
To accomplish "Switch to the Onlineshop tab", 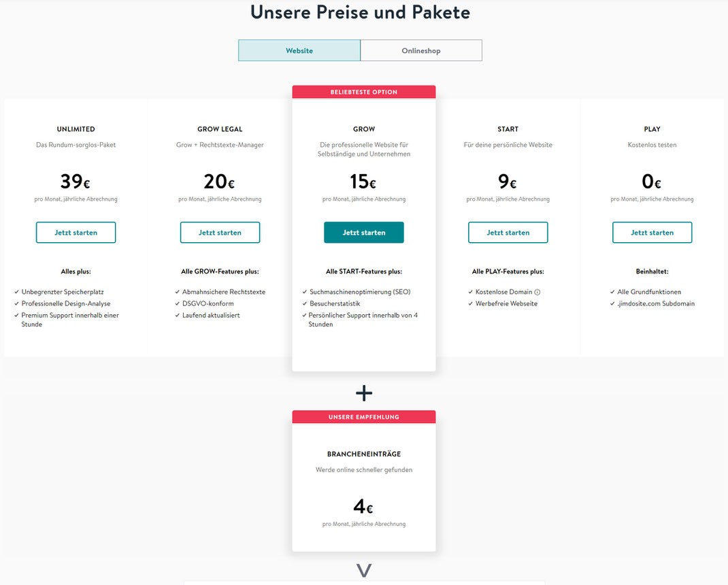I will click(x=421, y=50).
